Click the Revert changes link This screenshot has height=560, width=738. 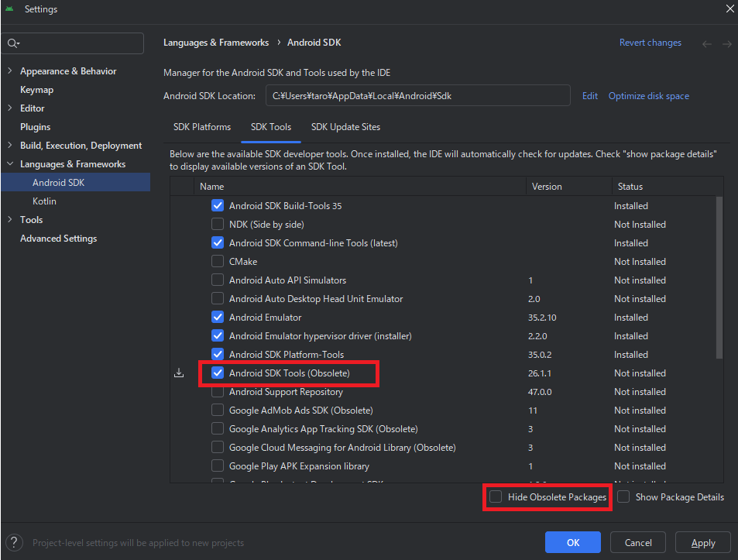[650, 43]
